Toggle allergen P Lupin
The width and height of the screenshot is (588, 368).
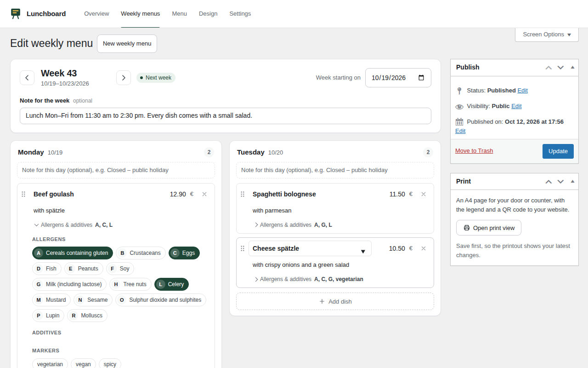48,316
